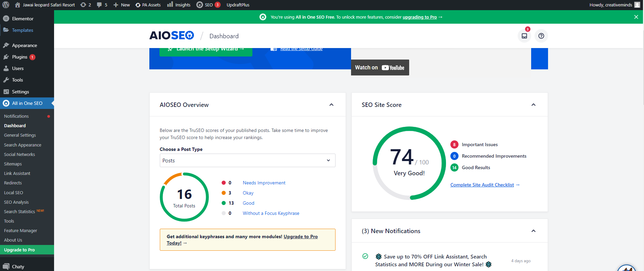644x271 pixels.
Task: Click the All in One SEO sidebar menu
Action: click(x=27, y=103)
